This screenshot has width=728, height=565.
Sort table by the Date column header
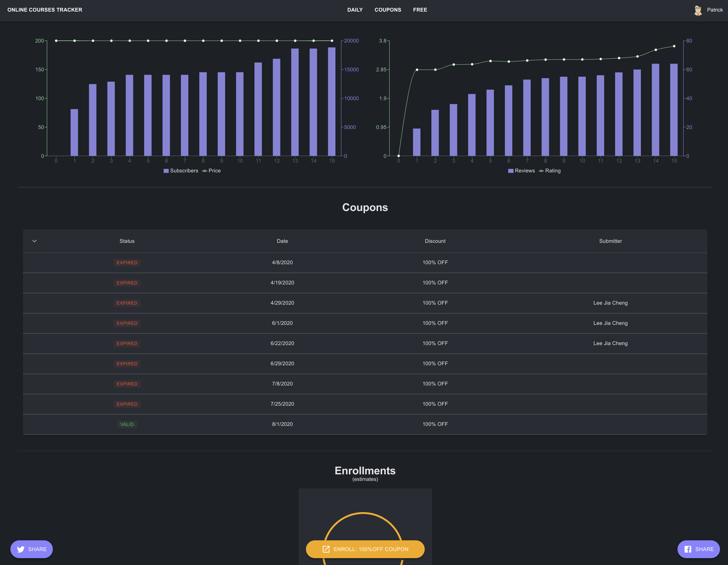point(282,241)
